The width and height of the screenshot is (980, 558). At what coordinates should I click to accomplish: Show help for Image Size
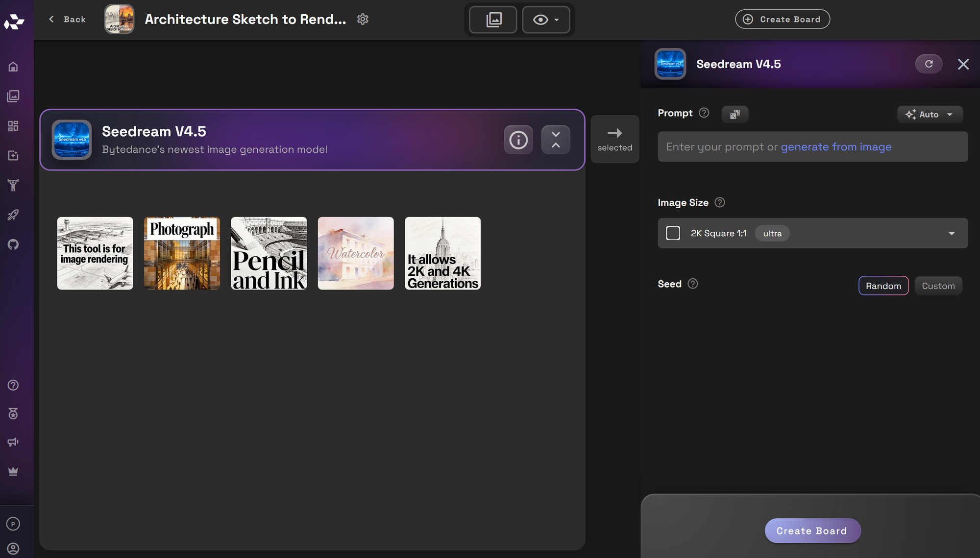(720, 202)
